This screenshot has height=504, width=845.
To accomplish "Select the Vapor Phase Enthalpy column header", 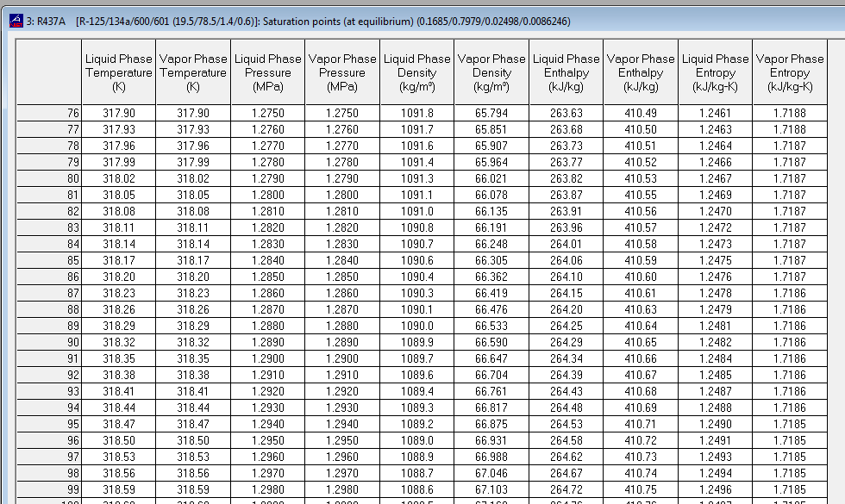I will tap(641, 73).
